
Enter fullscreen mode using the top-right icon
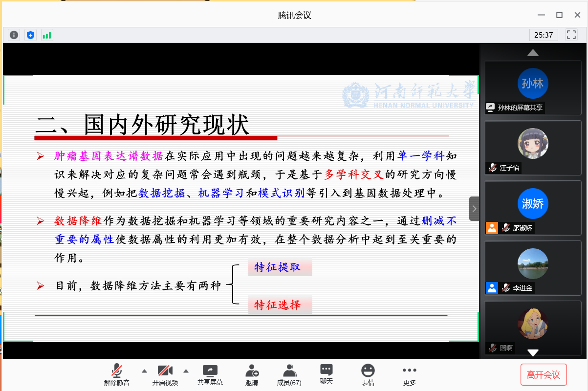pos(571,35)
